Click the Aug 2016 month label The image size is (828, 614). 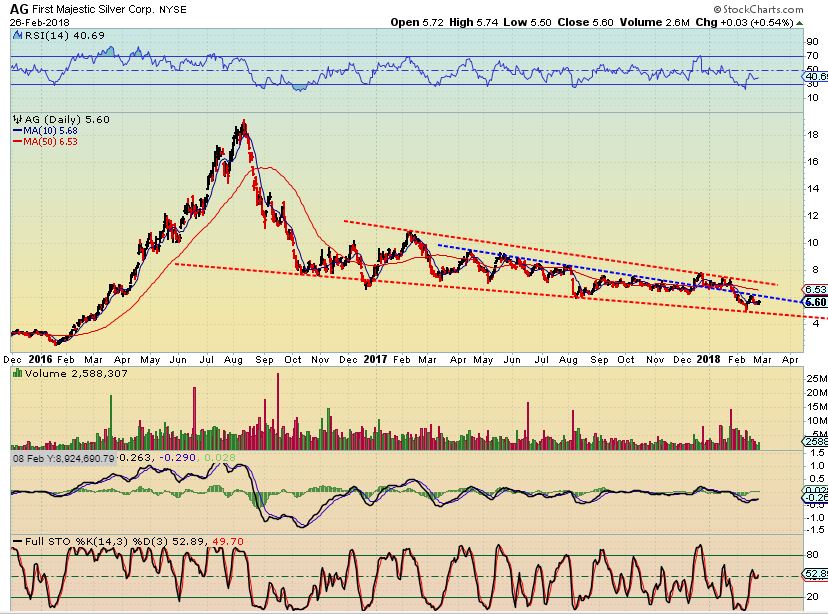[233, 360]
